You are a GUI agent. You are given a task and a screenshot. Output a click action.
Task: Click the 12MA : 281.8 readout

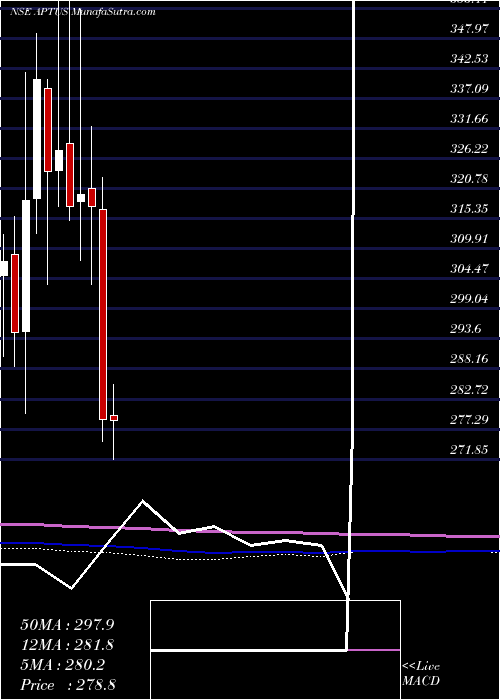(67, 645)
